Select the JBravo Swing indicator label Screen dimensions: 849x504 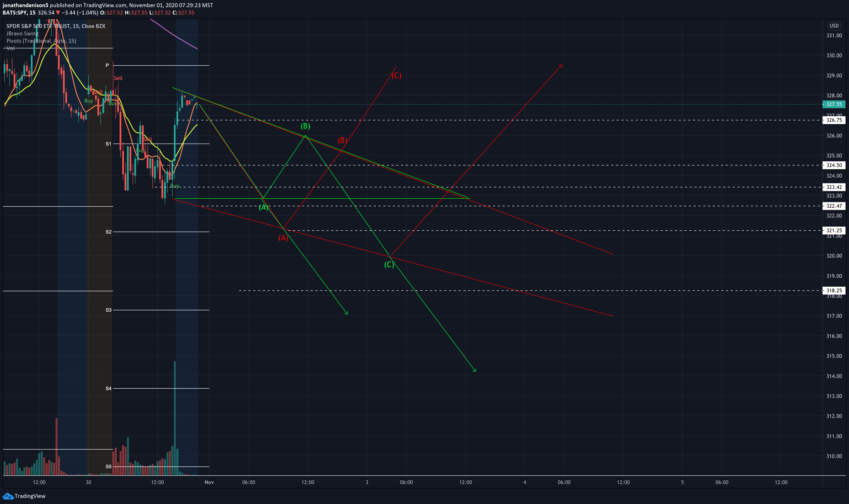(22, 33)
